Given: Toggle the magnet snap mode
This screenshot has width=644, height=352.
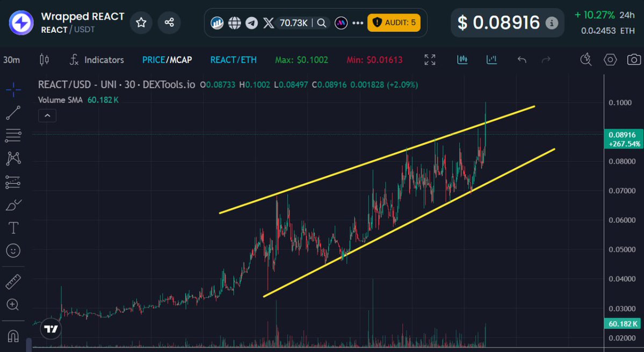Looking at the screenshot, I should coord(13,336).
